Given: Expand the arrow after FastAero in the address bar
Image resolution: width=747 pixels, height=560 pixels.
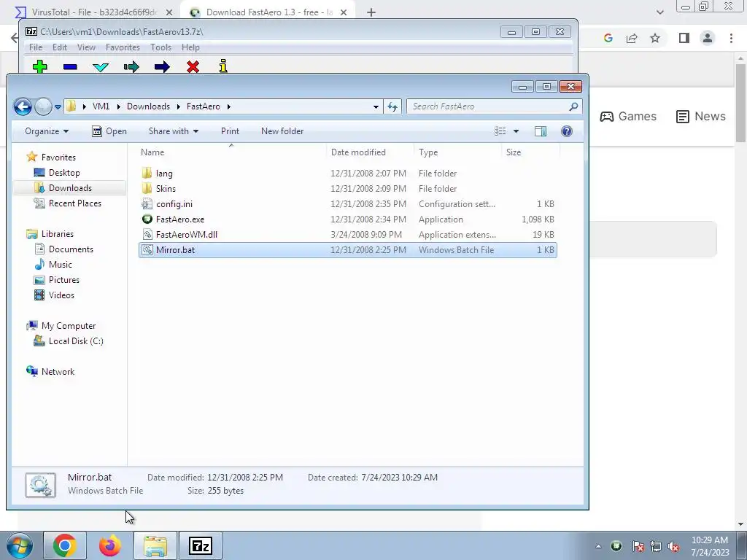Looking at the screenshot, I should [x=228, y=106].
